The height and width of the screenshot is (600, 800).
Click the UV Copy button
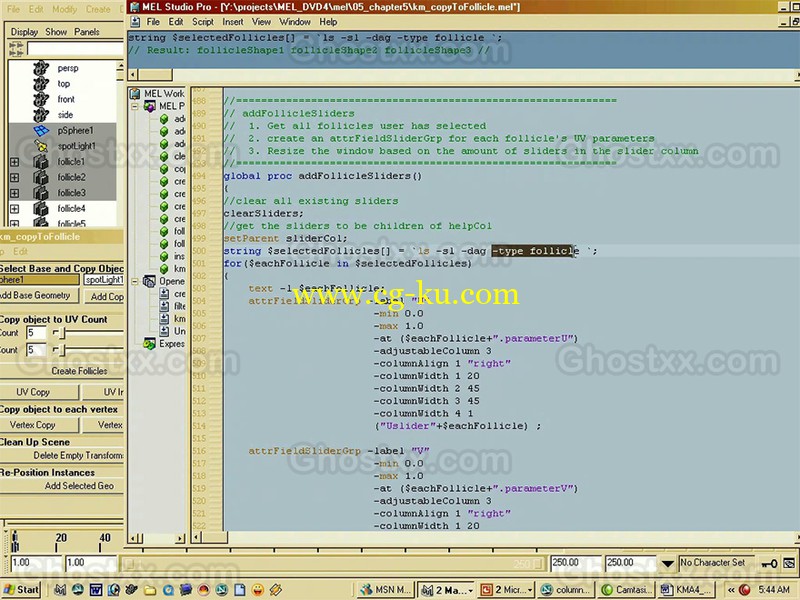tap(40, 392)
